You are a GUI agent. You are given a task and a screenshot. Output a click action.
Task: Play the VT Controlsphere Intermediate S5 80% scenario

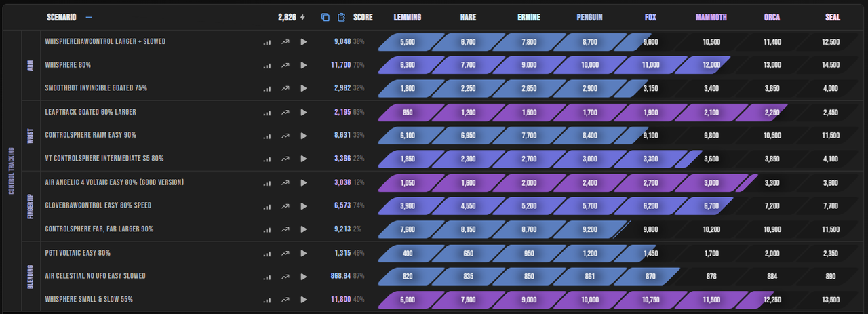tap(304, 159)
